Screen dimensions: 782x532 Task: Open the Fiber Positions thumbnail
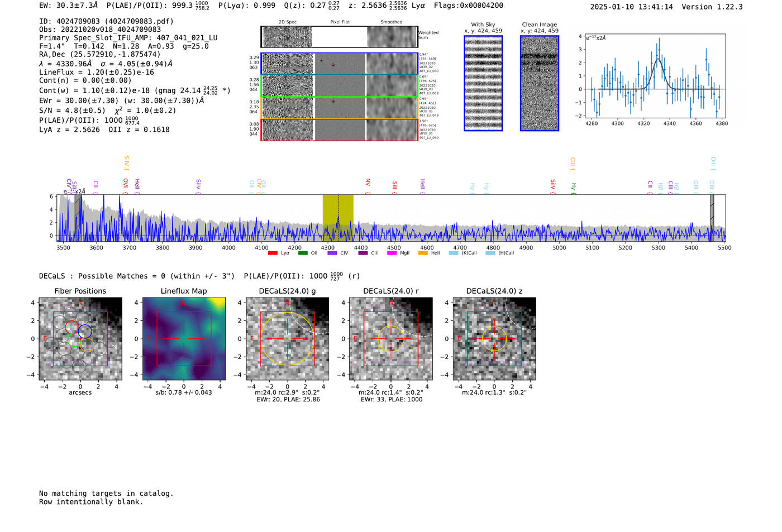(x=80, y=339)
